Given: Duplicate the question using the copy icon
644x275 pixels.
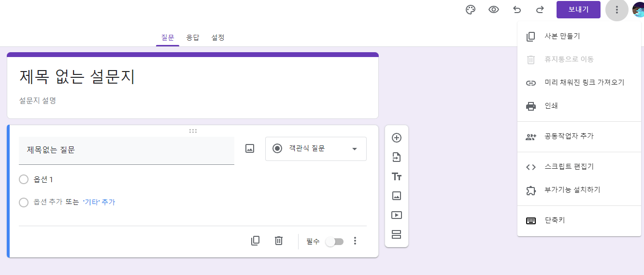Looking at the screenshot, I should pyautogui.click(x=256, y=241).
